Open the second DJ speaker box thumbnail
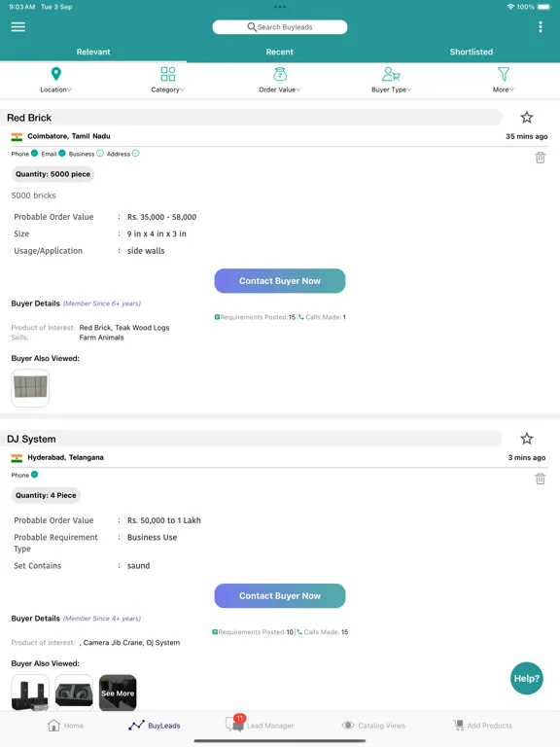This screenshot has height=747, width=560. 74,693
